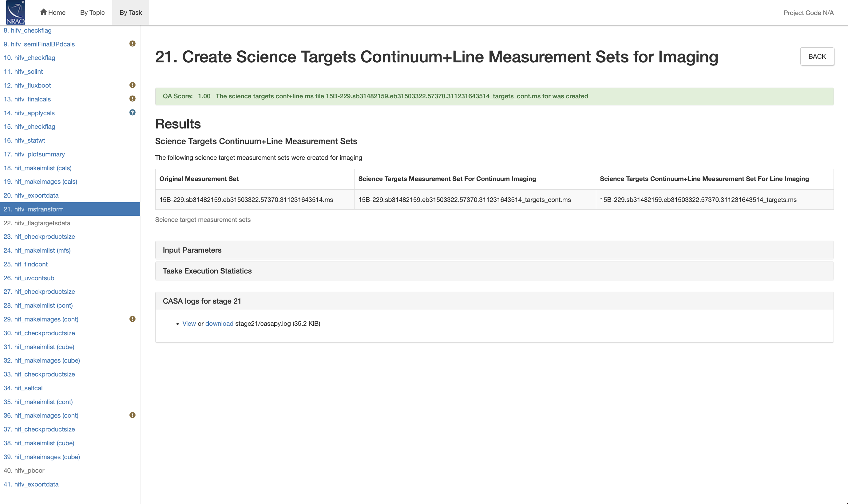This screenshot has width=848, height=504.
Task: Select the By Task tab
Action: 130,13
